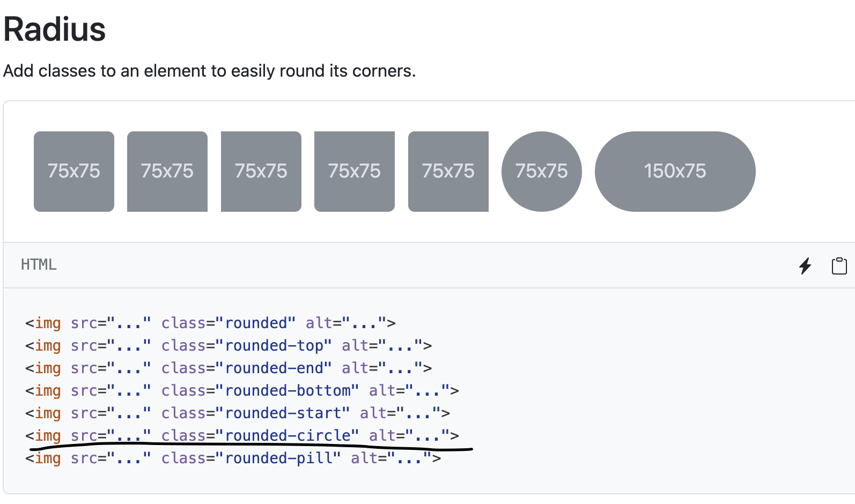Click the hand-drawn underline beneath rounded-circle
The image size is (855, 504).
251,446
